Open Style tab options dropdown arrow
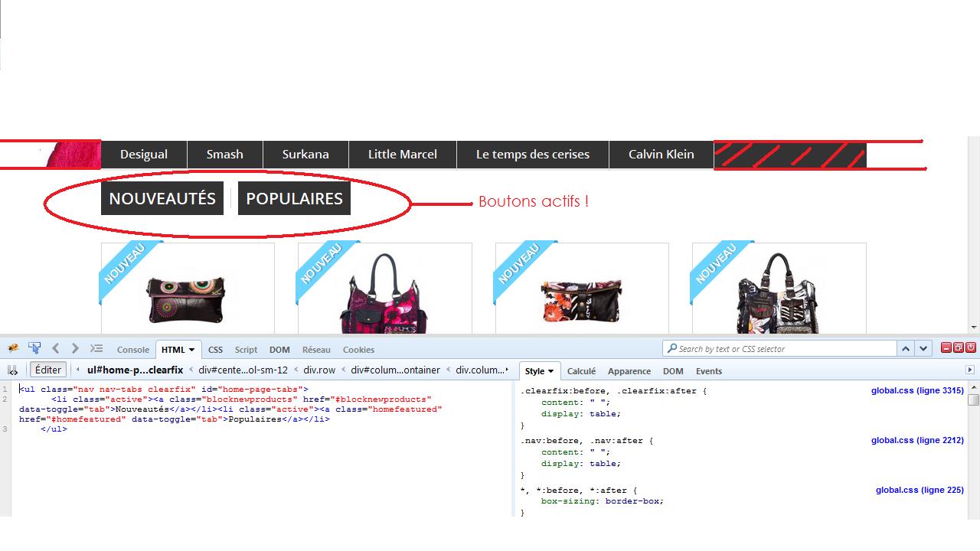The height and width of the screenshot is (551, 980). tap(550, 371)
